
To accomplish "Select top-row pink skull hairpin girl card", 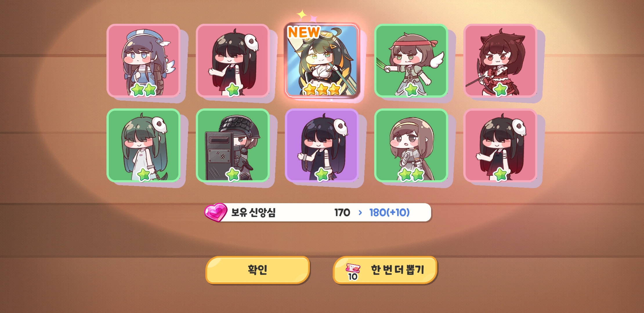I will (x=233, y=61).
